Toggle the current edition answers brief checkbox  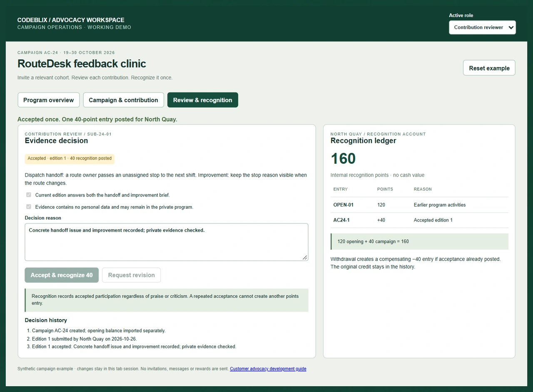click(29, 195)
